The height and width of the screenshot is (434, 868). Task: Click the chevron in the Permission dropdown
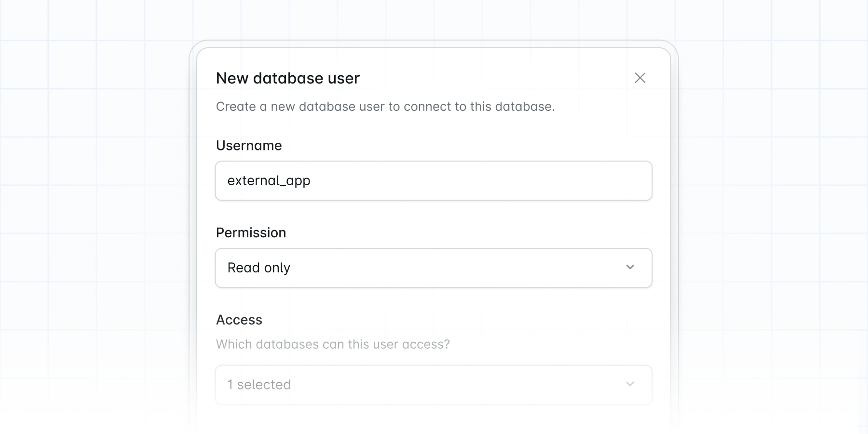(630, 267)
